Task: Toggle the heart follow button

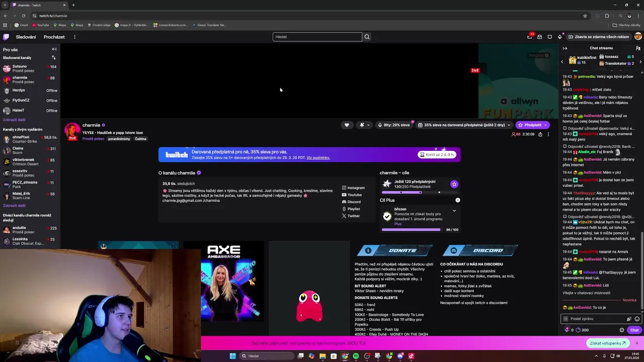Action: pos(347,125)
